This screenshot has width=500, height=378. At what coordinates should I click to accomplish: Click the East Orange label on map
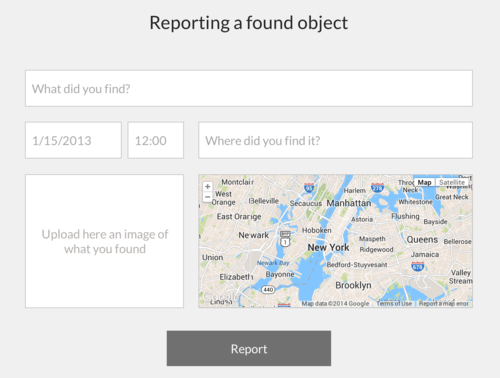[239, 217]
